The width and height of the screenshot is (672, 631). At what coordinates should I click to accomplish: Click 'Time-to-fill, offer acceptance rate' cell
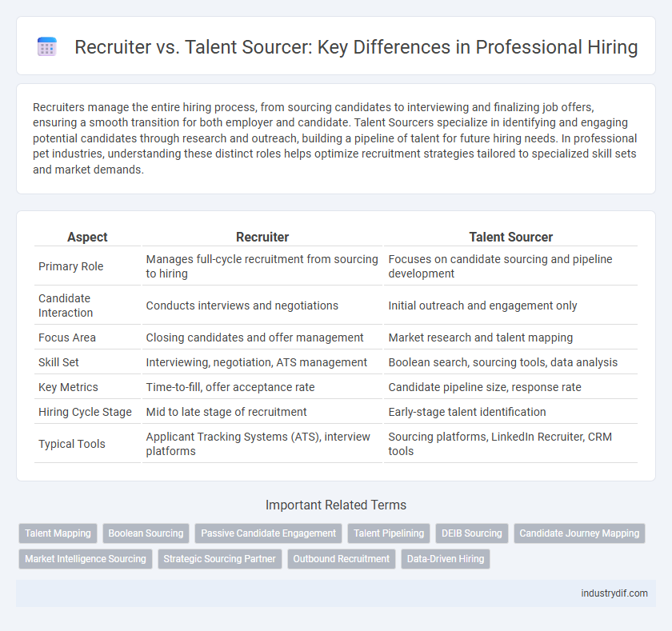click(x=262, y=387)
